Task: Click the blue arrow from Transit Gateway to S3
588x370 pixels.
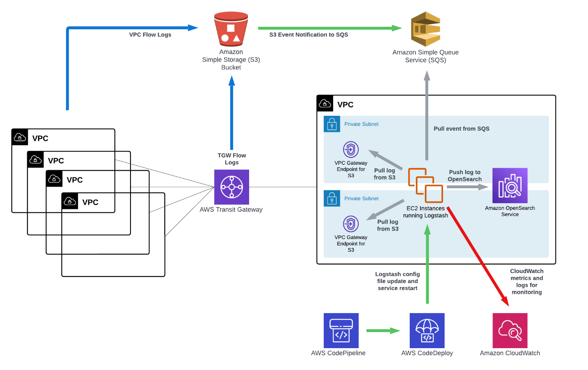Action: (x=232, y=112)
